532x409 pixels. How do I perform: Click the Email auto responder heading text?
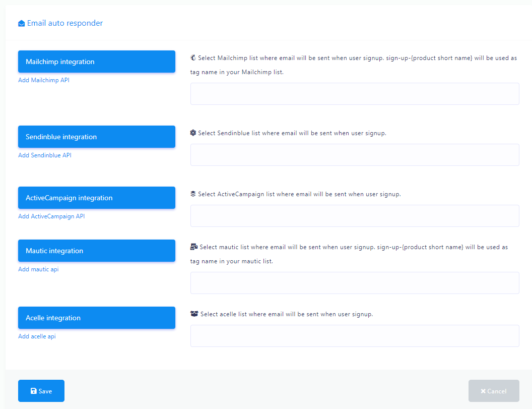click(x=65, y=23)
